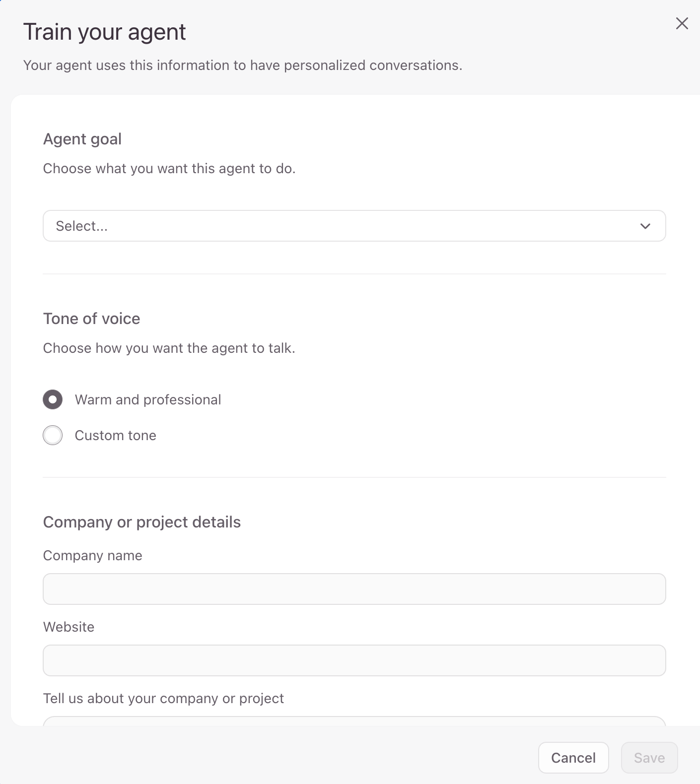Click the 'Company name' field label

[92, 555]
